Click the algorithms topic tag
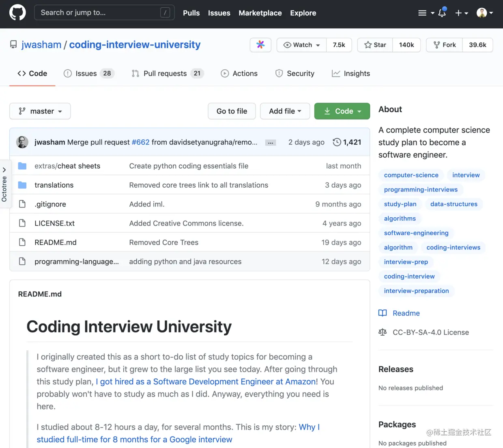The width and height of the screenshot is (503, 448). (x=400, y=219)
